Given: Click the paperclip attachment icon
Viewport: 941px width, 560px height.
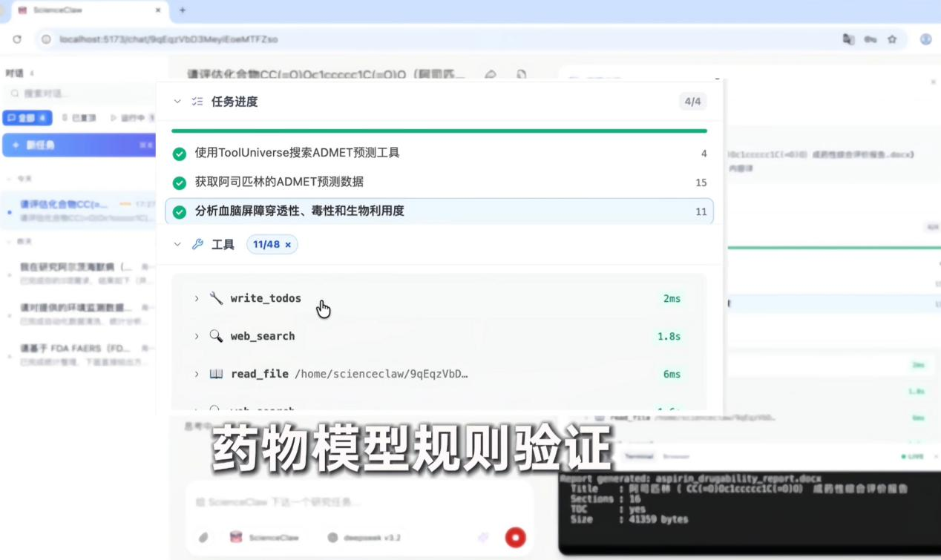Looking at the screenshot, I should point(203,537).
